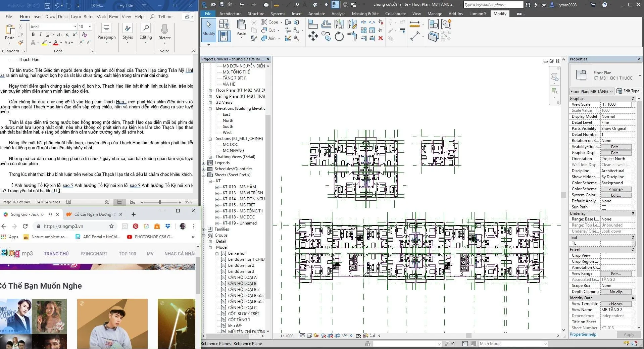Open the Arial font name dropdown

point(75,27)
